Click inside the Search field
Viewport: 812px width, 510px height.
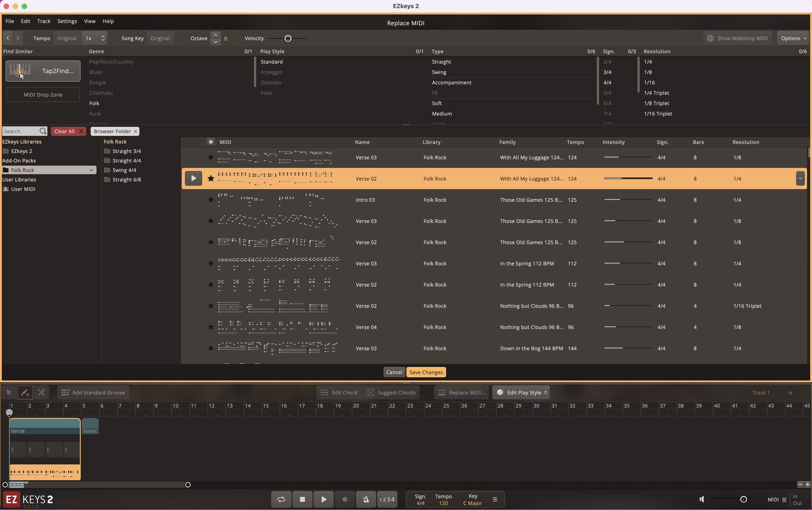[21, 131]
